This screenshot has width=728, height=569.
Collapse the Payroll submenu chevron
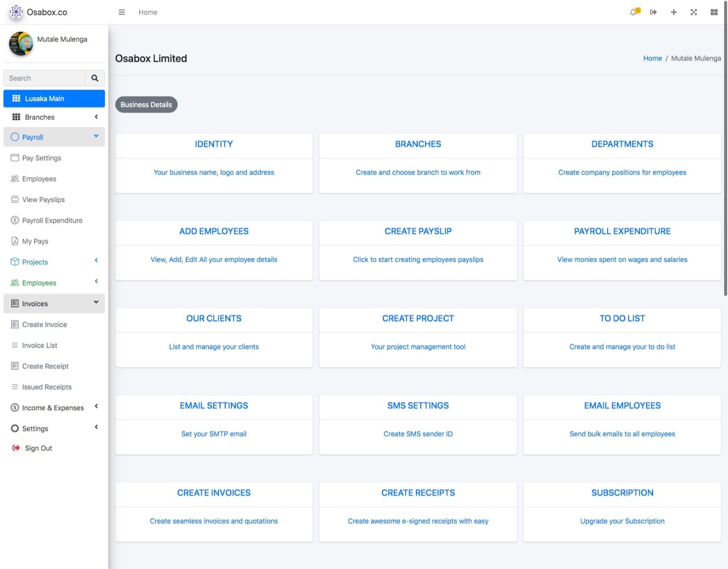96,136
